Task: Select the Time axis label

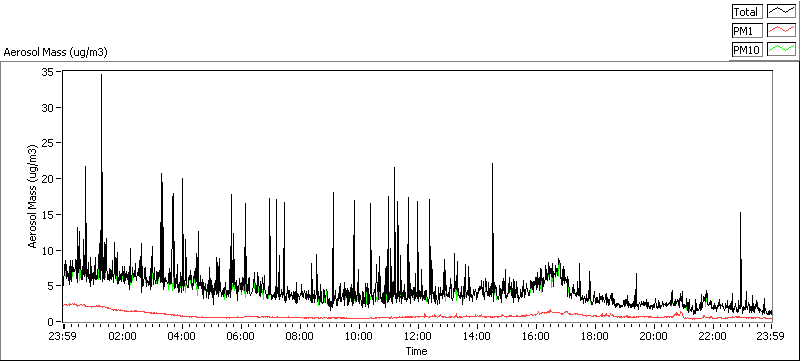Action: (416, 351)
